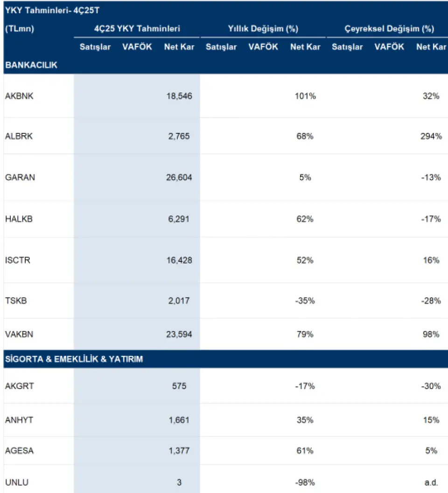The width and height of the screenshot is (448, 493).
Task: Select the AGESA ticker label
Action: coord(19,451)
